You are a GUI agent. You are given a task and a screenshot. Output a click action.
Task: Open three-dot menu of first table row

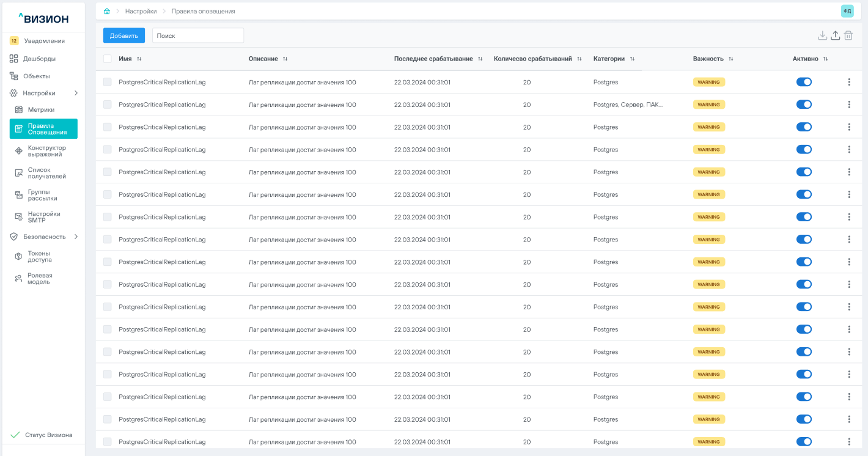(849, 82)
